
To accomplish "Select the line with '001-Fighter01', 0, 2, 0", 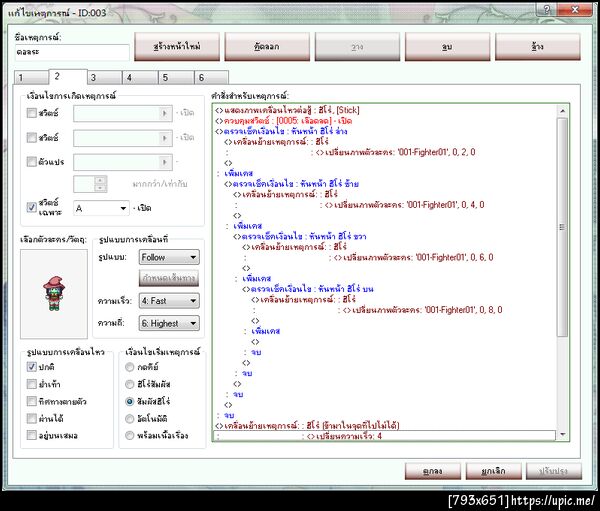I will click(396, 152).
